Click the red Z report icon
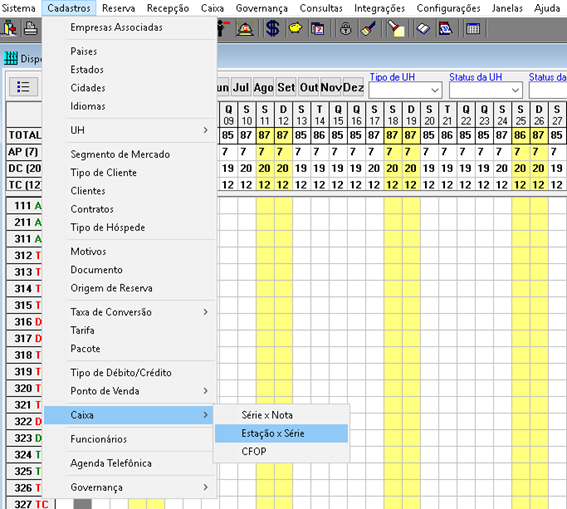 317,28
